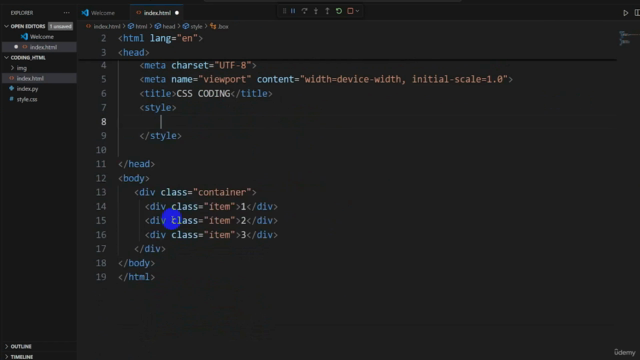Restart the debug session
This screenshot has width=640, height=360.
coord(339,11)
